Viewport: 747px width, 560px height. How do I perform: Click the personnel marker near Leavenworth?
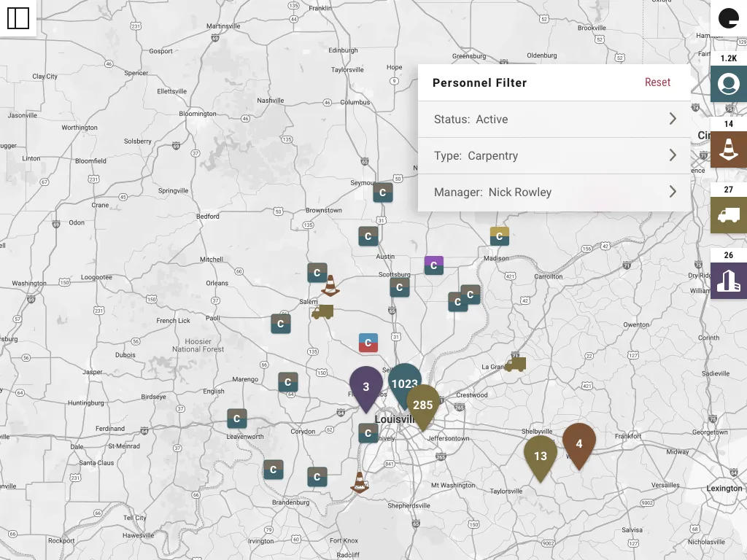pos(237,419)
